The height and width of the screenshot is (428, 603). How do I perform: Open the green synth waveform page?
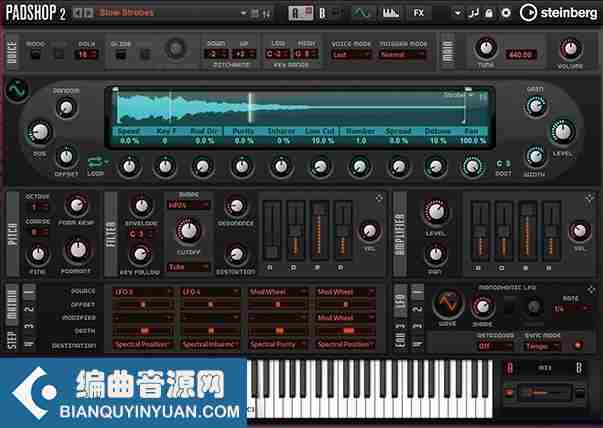(361, 13)
